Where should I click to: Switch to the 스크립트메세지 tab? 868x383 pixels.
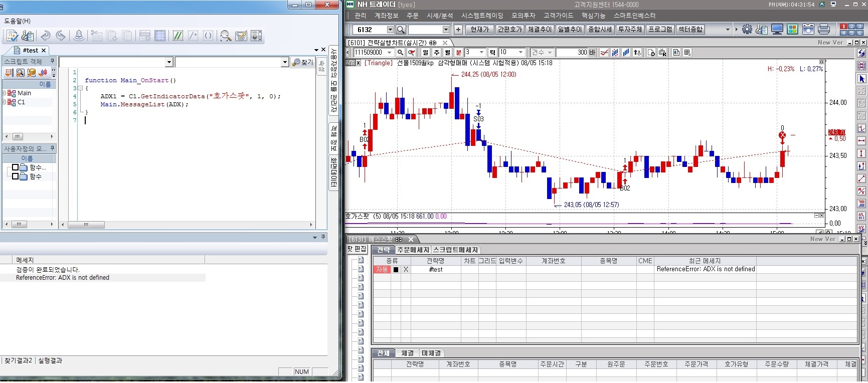pos(455,250)
